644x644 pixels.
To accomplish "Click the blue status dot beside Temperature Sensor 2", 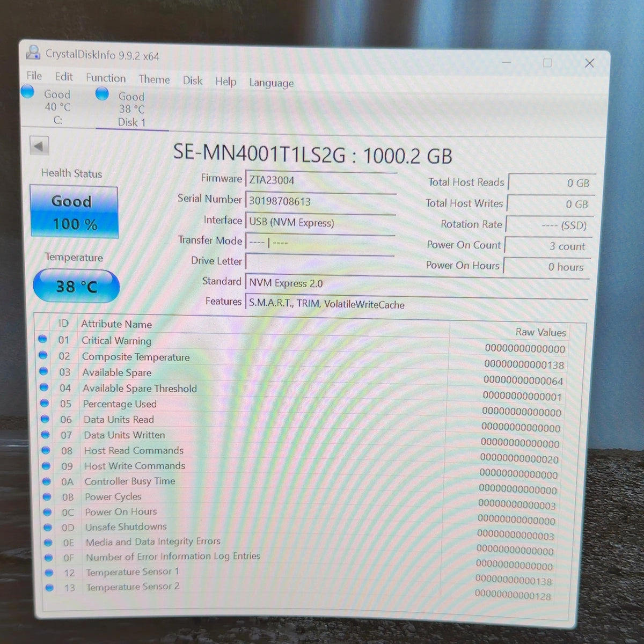I will click(x=49, y=587).
